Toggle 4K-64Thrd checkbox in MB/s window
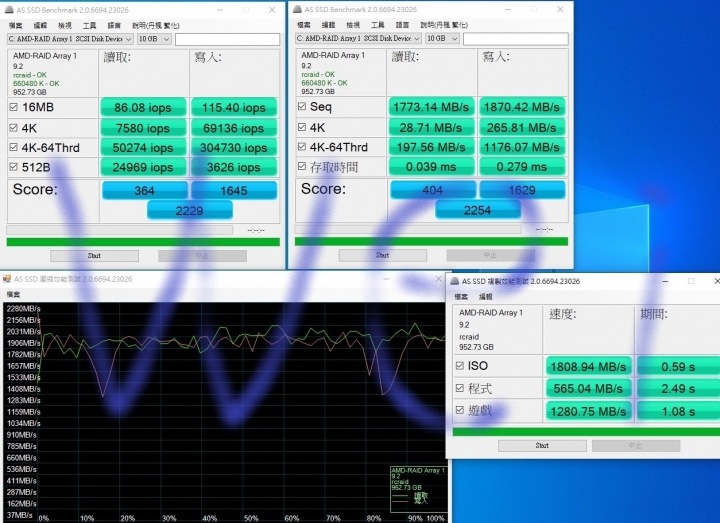The height and width of the screenshot is (523, 720). point(302,147)
